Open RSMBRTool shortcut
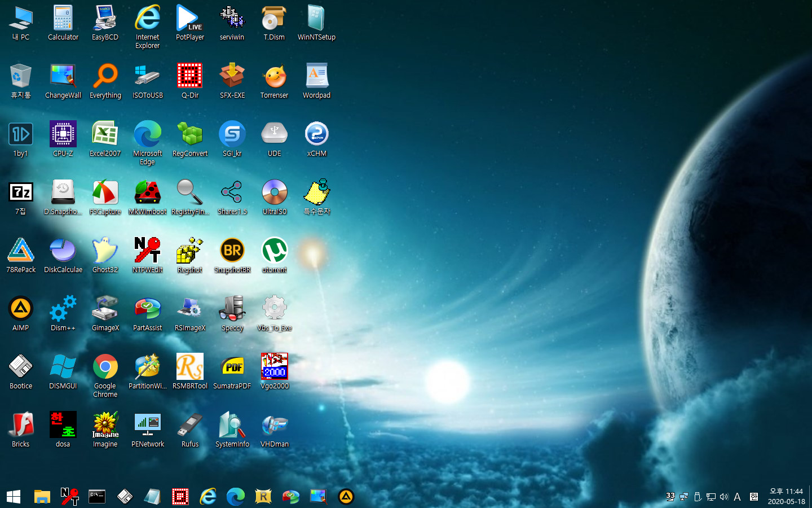This screenshot has width=812, height=508. (x=190, y=372)
